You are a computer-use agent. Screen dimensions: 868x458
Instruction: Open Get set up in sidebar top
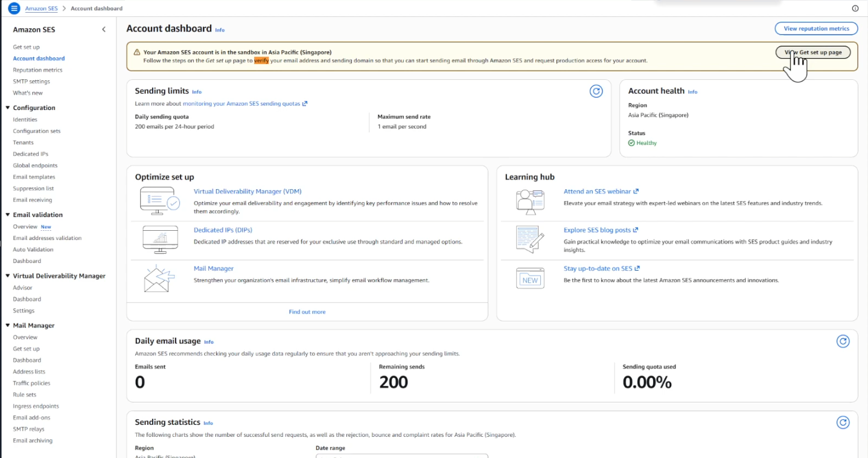pos(27,47)
